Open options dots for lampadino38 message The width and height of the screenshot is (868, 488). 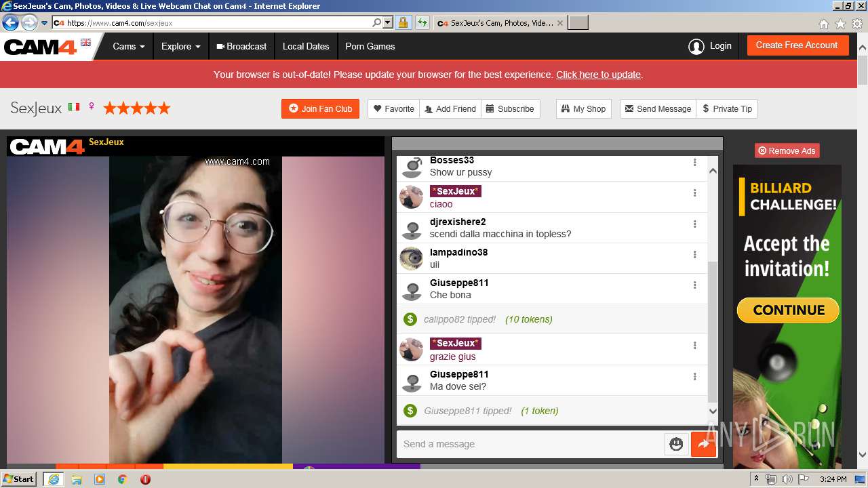[694, 254]
